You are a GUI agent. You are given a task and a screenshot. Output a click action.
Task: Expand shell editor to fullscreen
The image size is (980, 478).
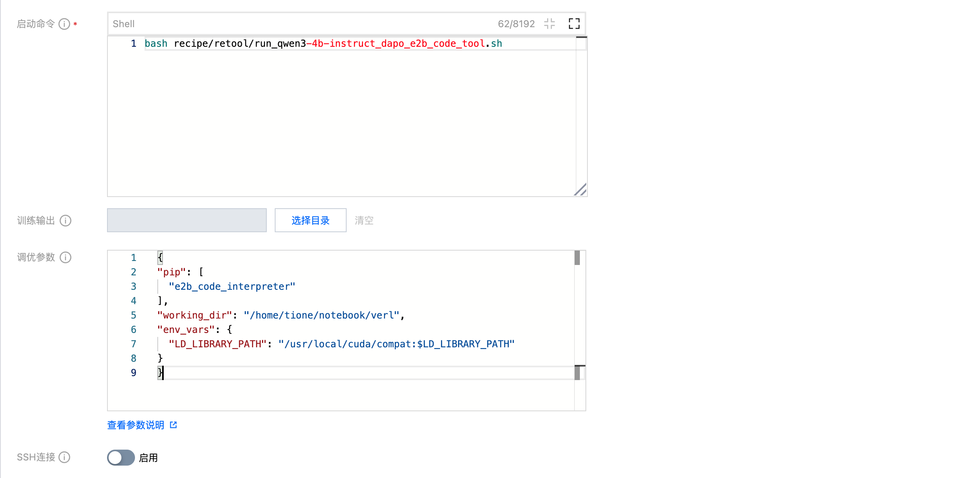[x=574, y=24]
